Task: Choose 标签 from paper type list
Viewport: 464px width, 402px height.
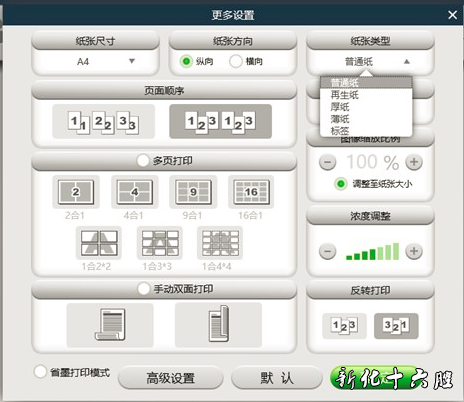Action: pos(366,131)
